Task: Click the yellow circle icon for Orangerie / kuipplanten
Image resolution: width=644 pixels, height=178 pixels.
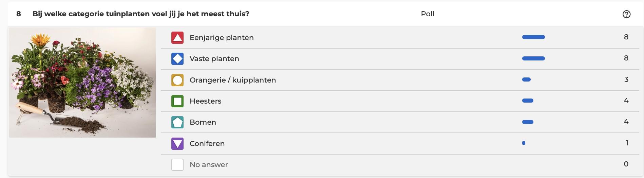Action: [x=177, y=80]
